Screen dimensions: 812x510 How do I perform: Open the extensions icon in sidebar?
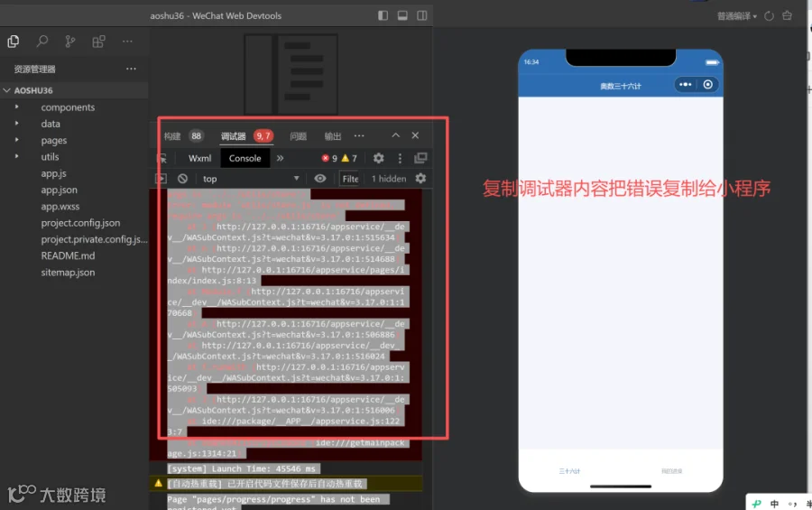click(98, 42)
